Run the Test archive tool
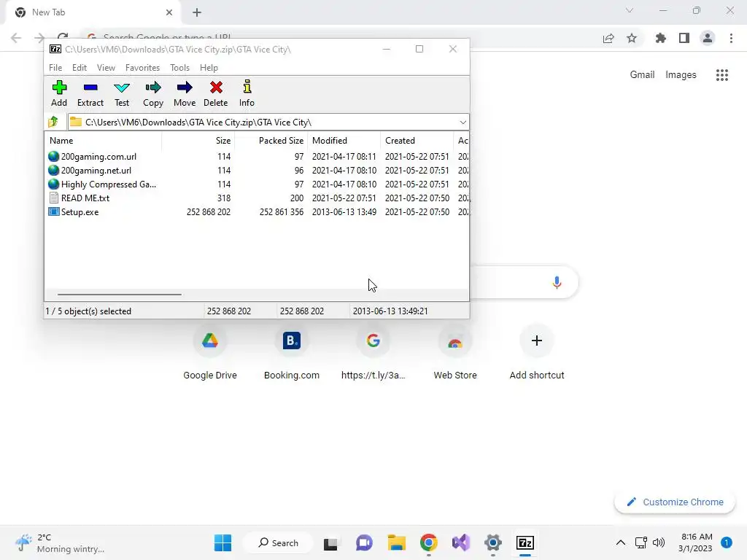747x560 pixels. pyautogui.click(x=122, y=93)
